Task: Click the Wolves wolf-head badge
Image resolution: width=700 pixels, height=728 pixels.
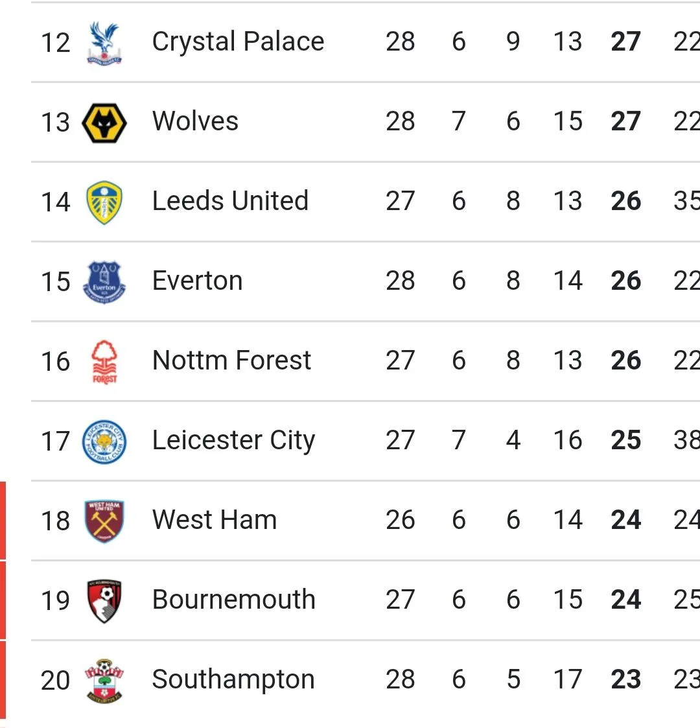Action: (x=104, y=122)
